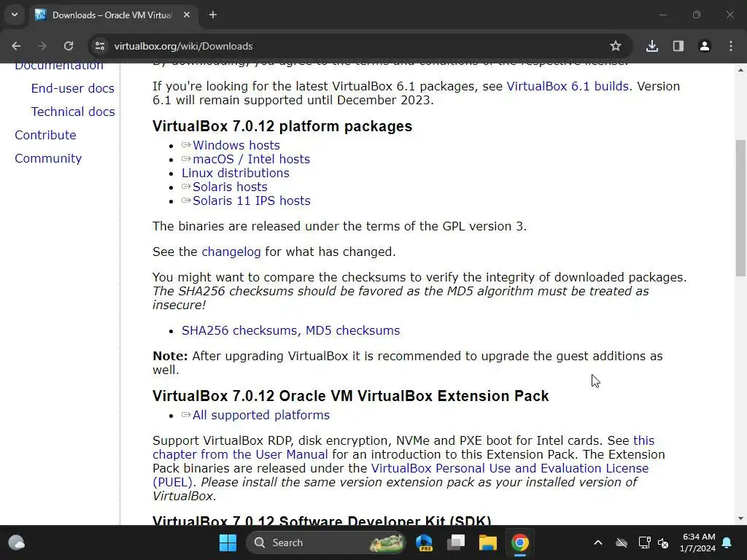Expand the tab search dropdown
This screenshot has height=560, width=747.
click(15, 15)
